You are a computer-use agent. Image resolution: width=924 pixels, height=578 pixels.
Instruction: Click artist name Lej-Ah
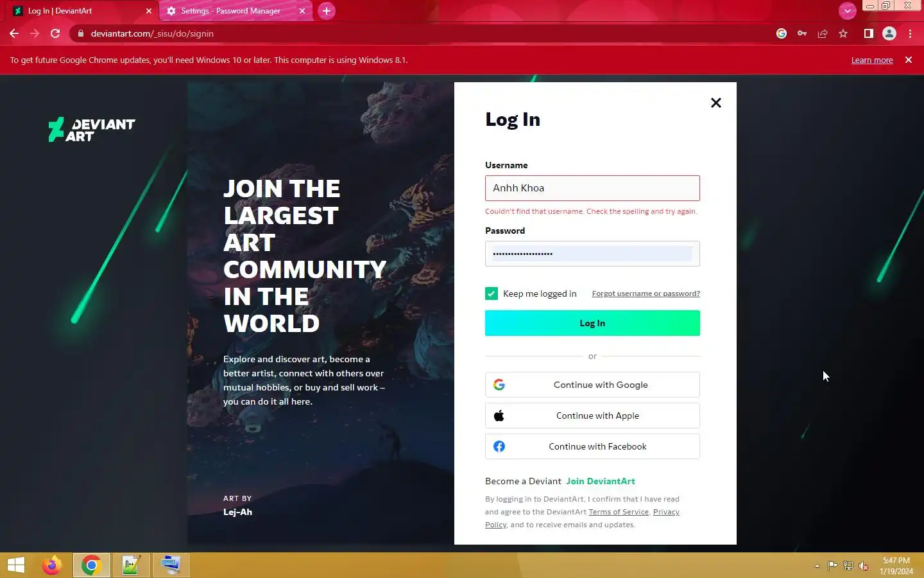click(x=237, y=512)
